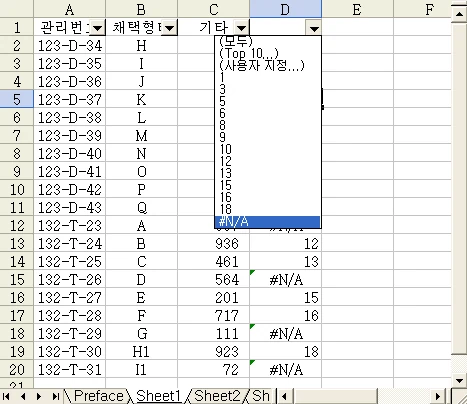Click cell I1 value in row 20
Viewport: 467px width, 404px height.
pyautogui.click(x=141, y=370)
